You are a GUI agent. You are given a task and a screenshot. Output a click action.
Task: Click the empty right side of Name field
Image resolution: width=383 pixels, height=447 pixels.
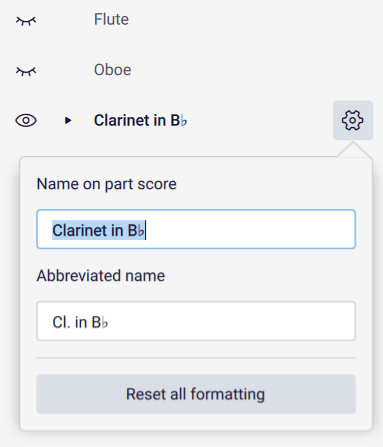pyautogui.click(x=250, y=229)
